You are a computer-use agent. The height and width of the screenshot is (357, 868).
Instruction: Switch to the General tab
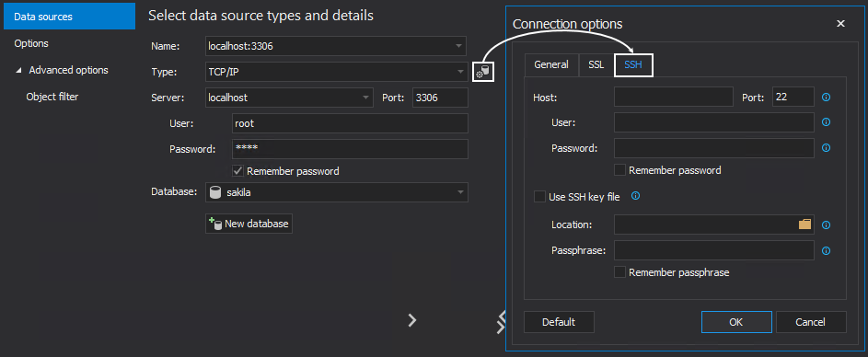[x=551, y=64]
